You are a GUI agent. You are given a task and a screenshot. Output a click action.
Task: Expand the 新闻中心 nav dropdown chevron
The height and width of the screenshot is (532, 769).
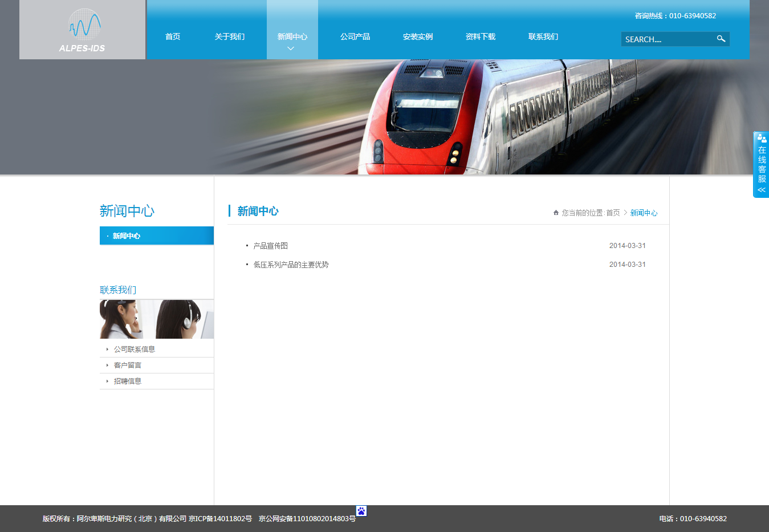(x=291, y=48)
